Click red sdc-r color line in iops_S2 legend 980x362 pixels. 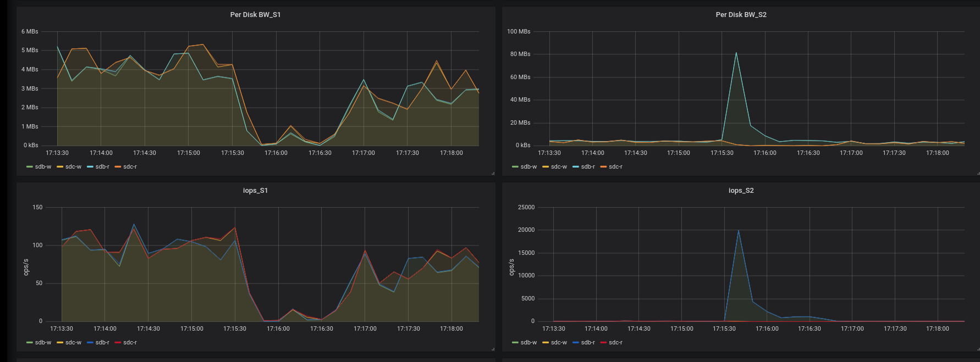tap(603, 343)
